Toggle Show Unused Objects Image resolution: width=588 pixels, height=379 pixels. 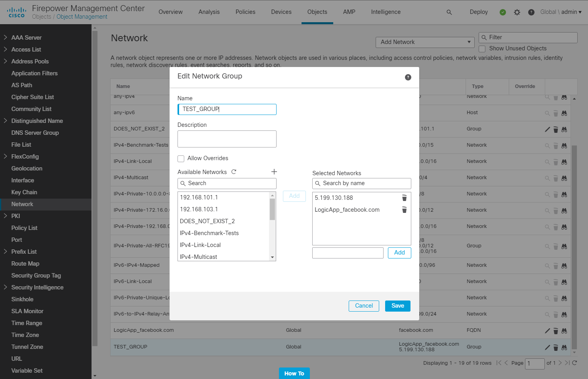click(x=482, y=48)
